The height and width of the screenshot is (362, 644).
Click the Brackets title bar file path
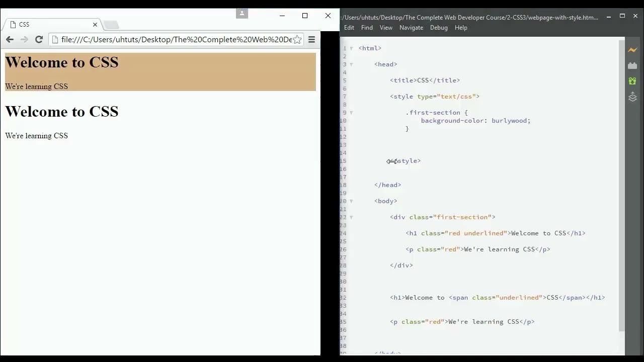[x=469, y=17]
